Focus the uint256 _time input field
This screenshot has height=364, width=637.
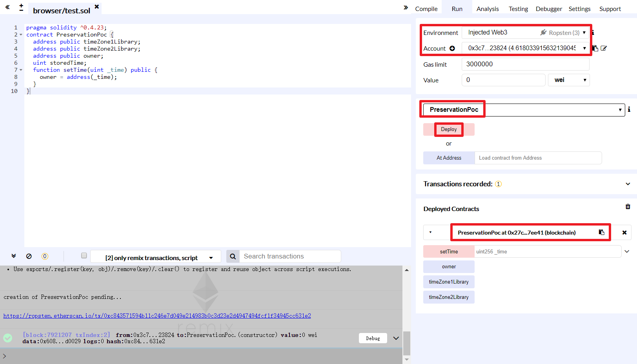coord(548,251)
